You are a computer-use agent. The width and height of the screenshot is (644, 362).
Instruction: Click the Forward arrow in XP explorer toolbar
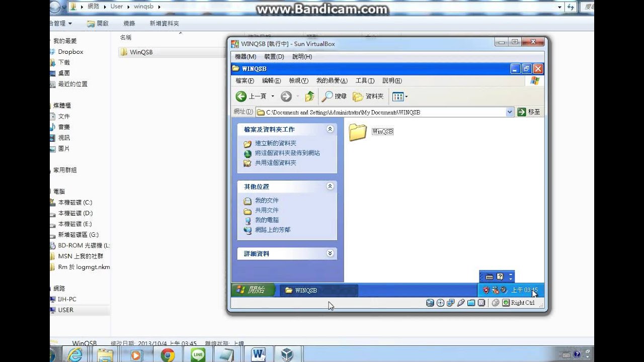pos(286,96)
